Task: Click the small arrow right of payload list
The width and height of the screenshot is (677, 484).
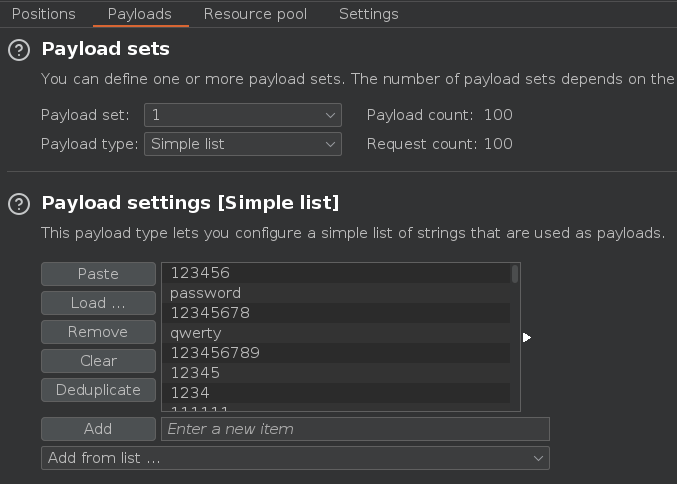Action: coord(527,337)
